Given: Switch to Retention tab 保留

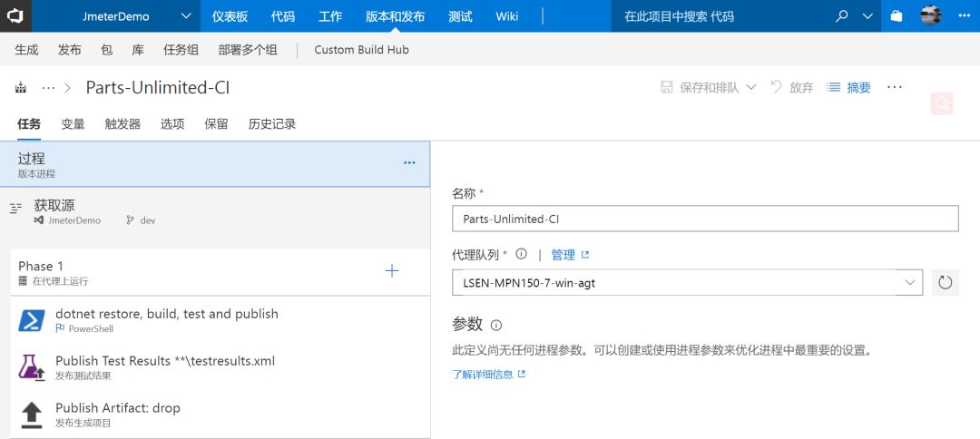Looking at the screenshot, I should point(216,123).
